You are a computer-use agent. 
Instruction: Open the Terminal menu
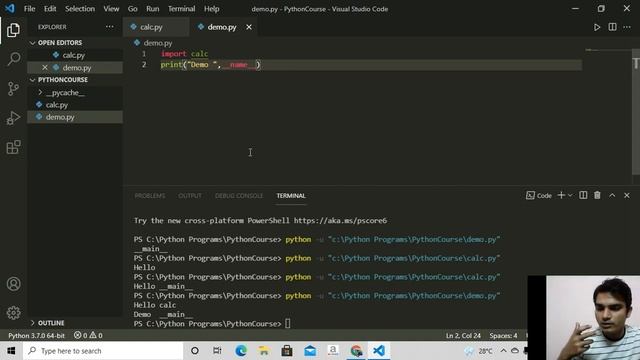(181, 9)
